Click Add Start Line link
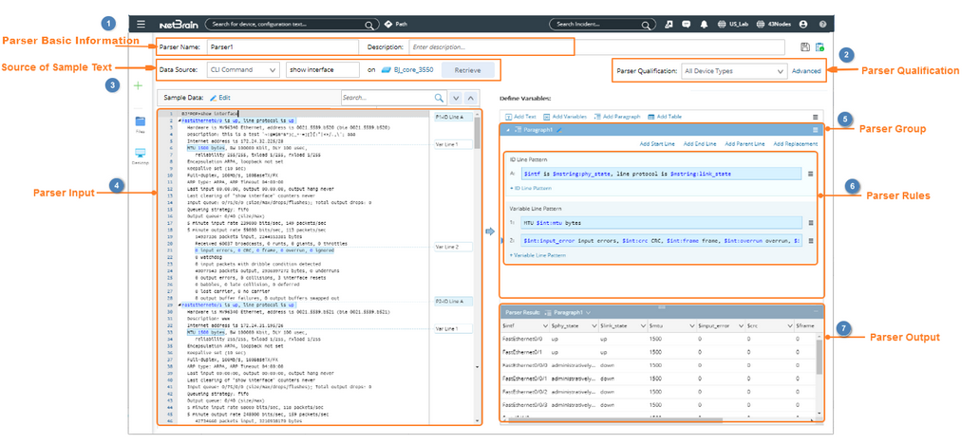 tap(657, 143)
